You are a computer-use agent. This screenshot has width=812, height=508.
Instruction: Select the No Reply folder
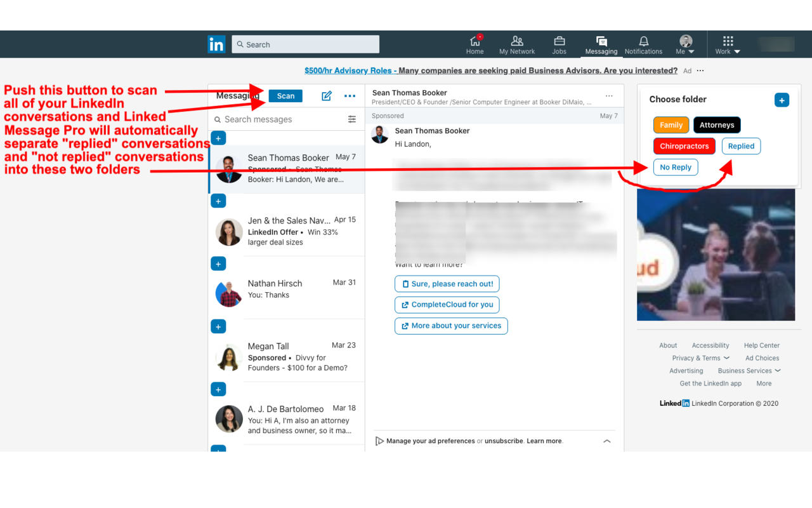676,167
